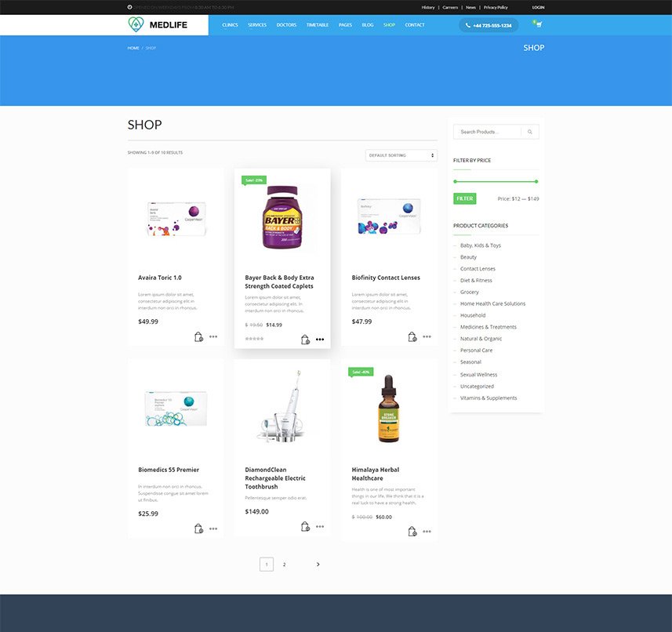Select the Beauty category
This screenshot has width=672, height=632.
(468, 257)
